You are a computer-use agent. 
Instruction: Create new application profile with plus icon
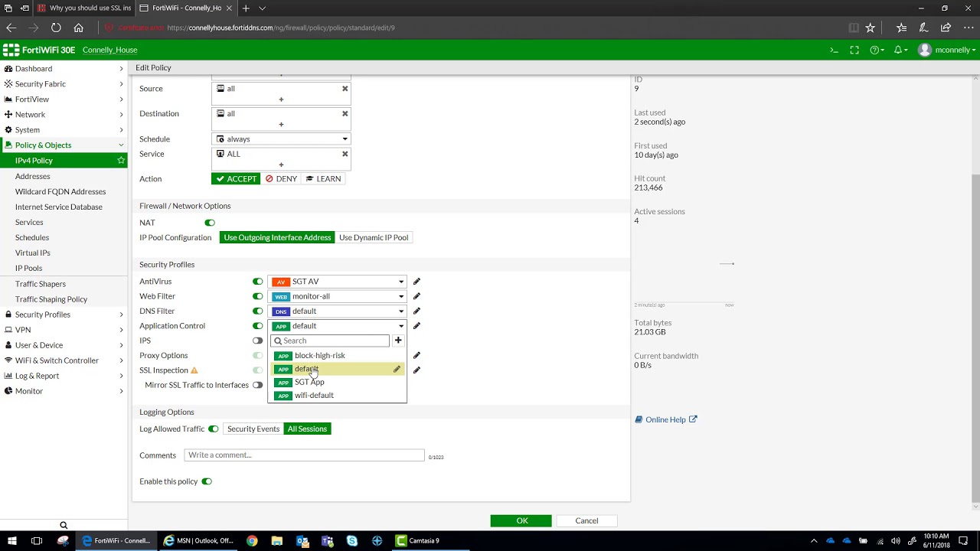tap(398, 341)
